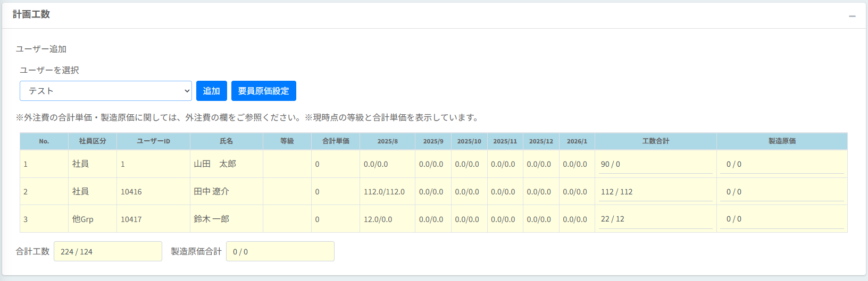Open the ユーザーを選択 dropdown
The width and height of the screenshot is (868, 281).
105,91
